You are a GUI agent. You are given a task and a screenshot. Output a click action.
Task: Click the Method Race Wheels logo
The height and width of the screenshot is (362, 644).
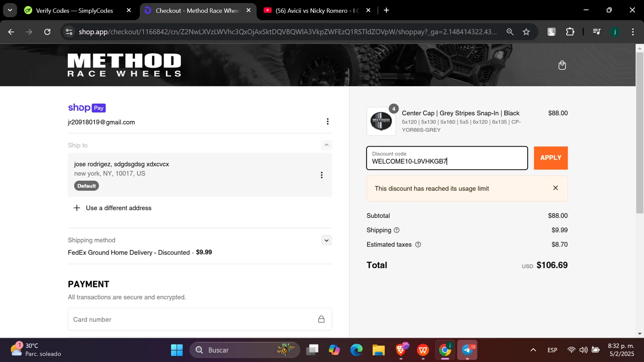[x=124, y=65]
